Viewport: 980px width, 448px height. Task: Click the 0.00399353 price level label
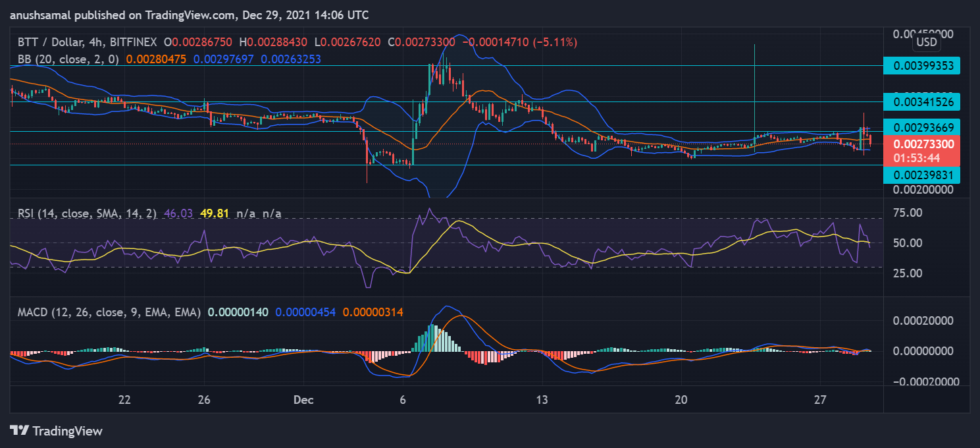[x=921, y=66]
